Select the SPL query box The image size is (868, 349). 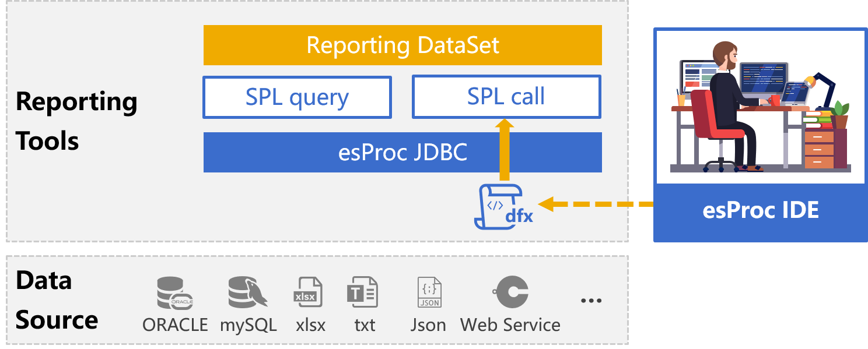[x=297, y=97]
